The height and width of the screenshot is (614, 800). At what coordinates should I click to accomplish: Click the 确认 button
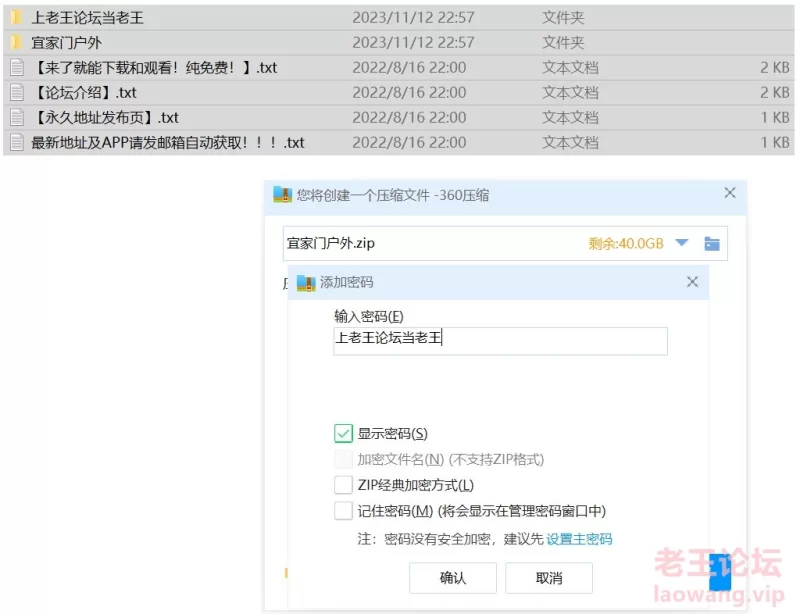[x=453, y=578]
